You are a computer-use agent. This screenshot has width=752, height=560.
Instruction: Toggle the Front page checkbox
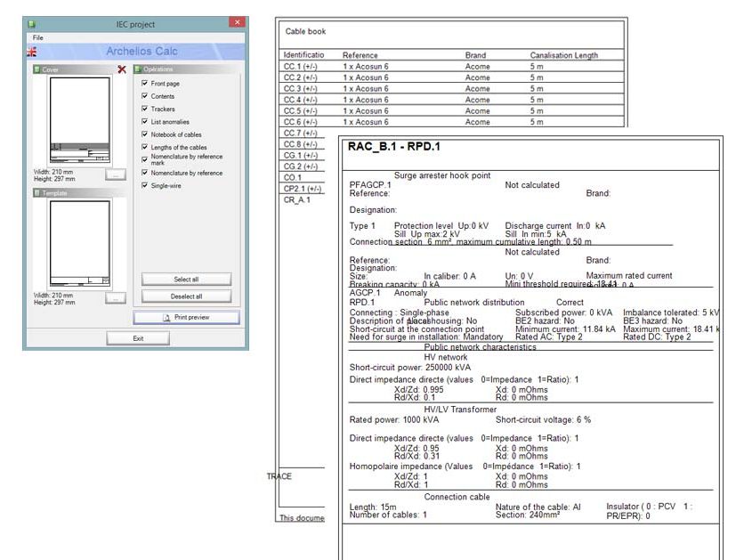[x=144, y=83]
